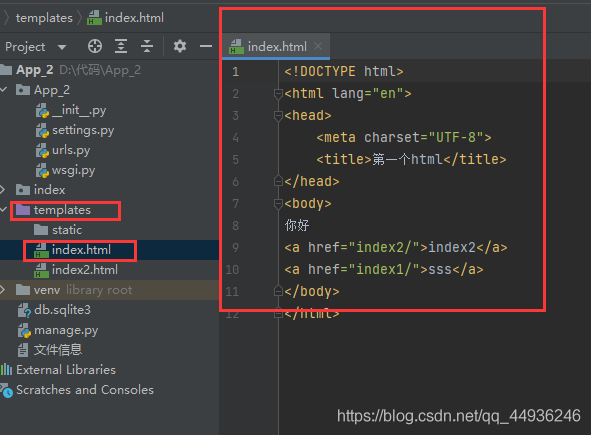Click the locate/select opened file target icon
The width and height of the screenshot is (591, 435).
pyautogui.click(x=95, y=46)
